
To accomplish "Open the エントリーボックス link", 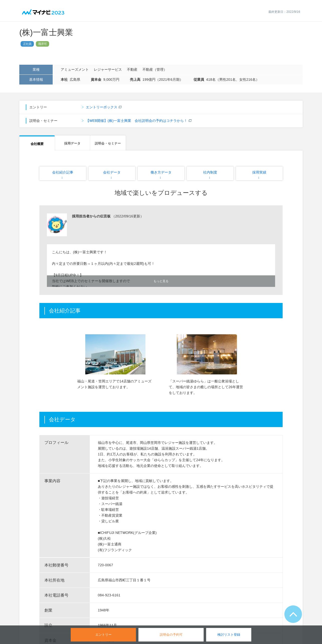I will 101,107.
